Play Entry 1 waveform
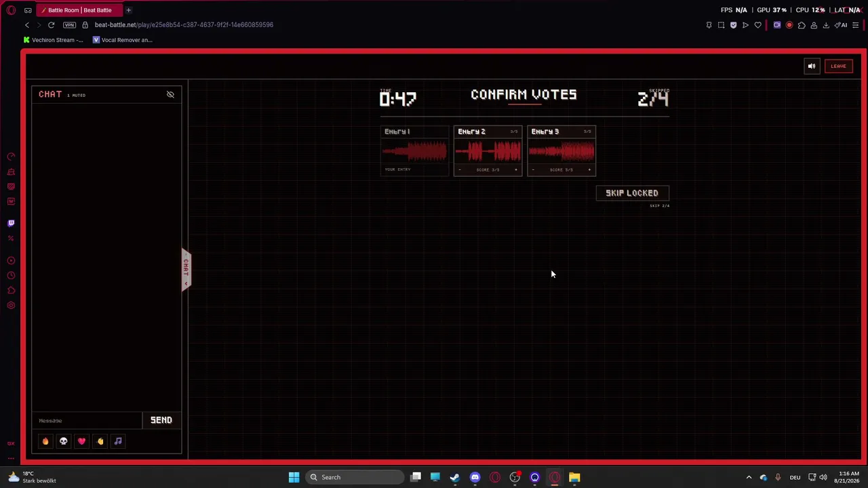The height and width of the screenshot is (488, 868). click(x=414, y=152)
